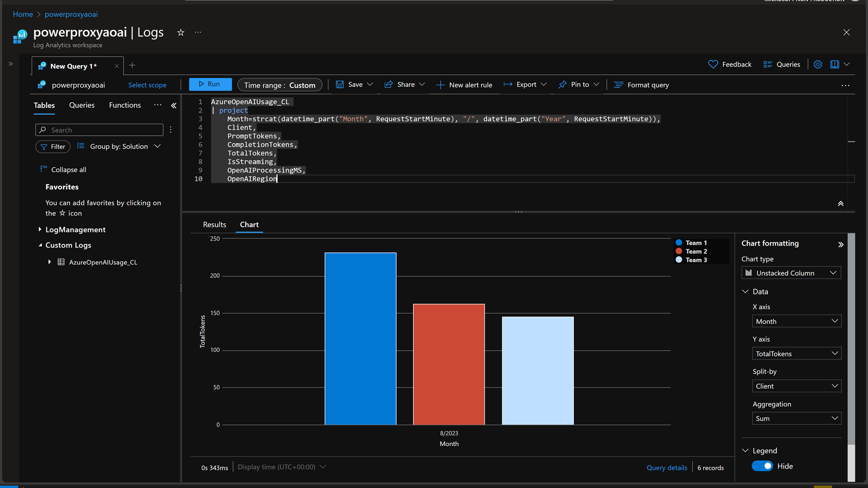This screenshot has height=488, width=868.
Task: Toggle the legend Hide switch
Action: [x=762, y=466]
